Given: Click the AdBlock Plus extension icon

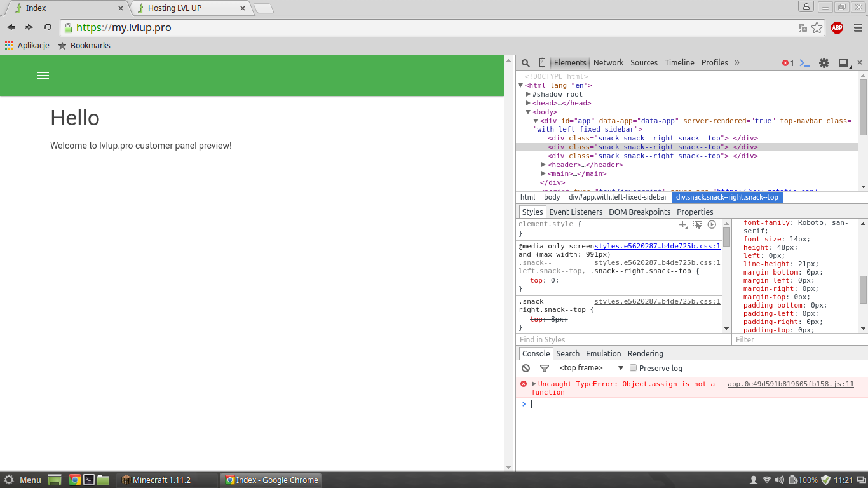Looking at the screenshot, I should 837,27.
